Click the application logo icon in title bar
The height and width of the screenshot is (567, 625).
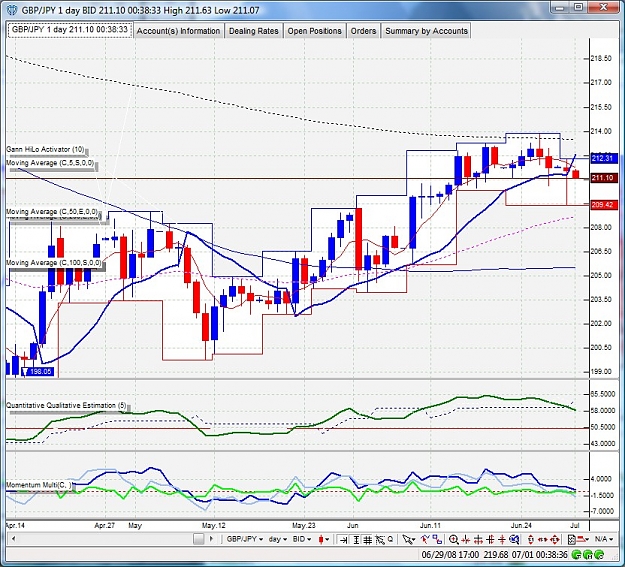(12, 10)
